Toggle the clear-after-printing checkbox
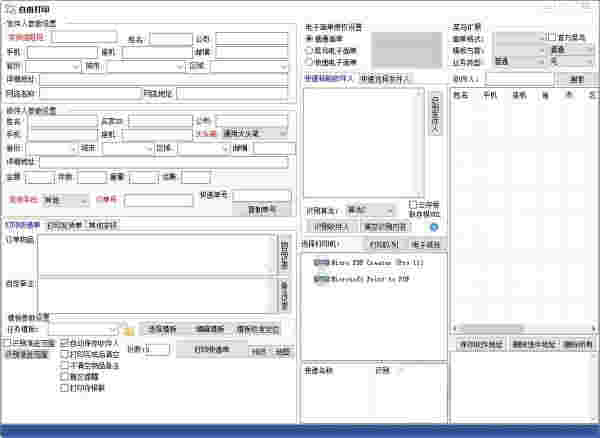Image resolution: width=600 pixels, height=438 pixels. click(x=64, y=354)
